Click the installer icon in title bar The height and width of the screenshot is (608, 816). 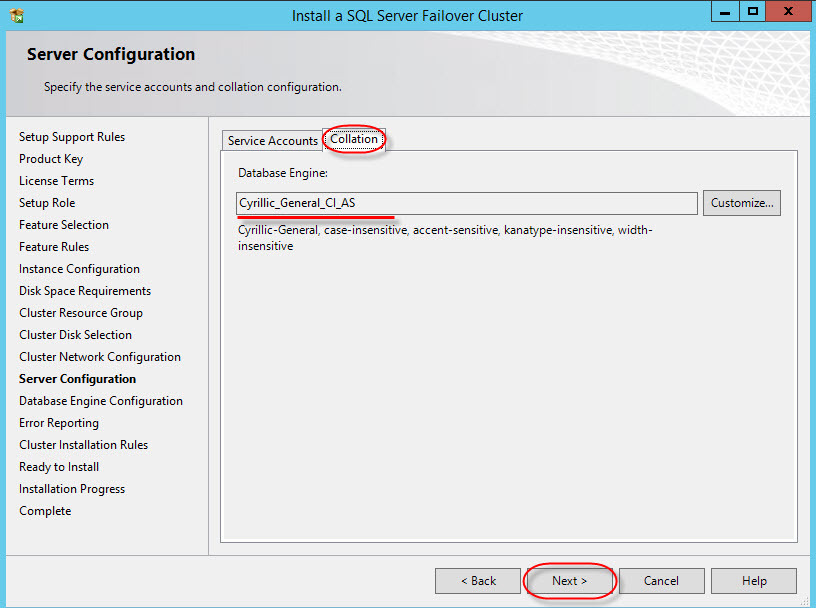click(x=16, y=15)
